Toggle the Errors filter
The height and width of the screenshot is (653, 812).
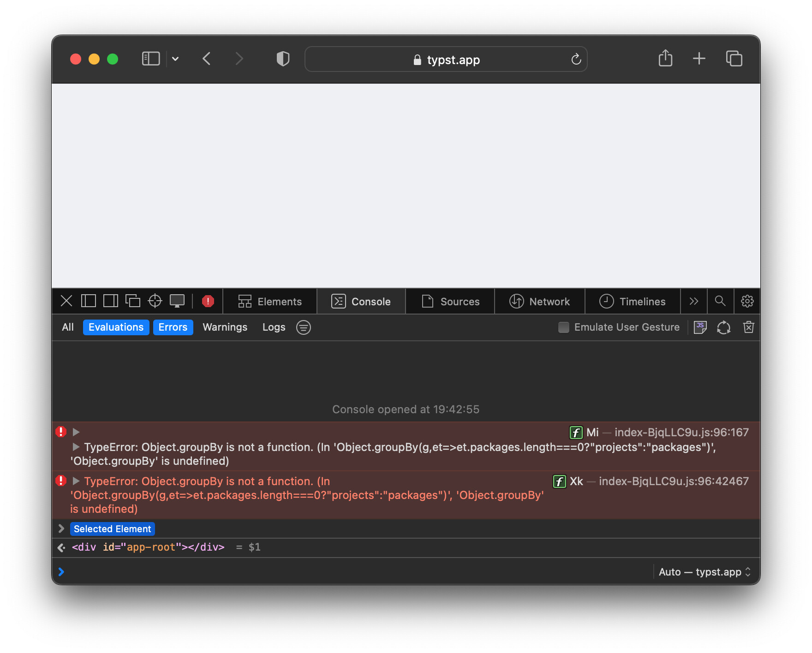click(x=173, y=327)
